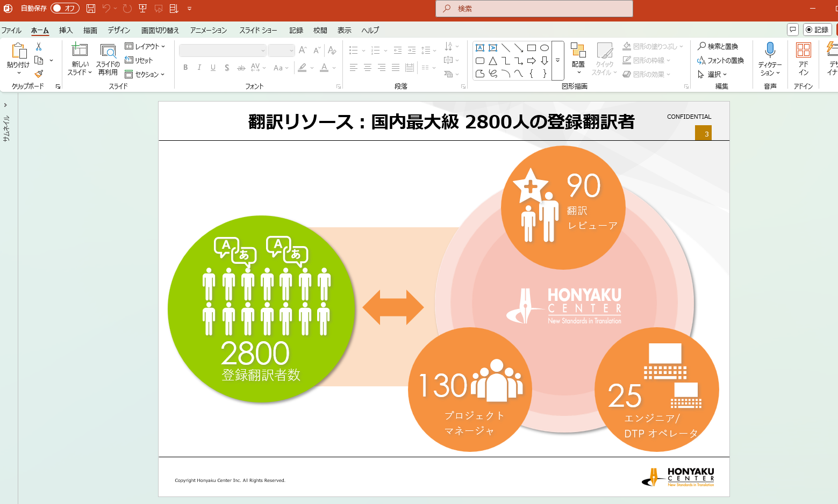Screen dimensions: 838x504
Task: Toggle justify text alignment
Action: pyautogui.click(x=396, y=67)
